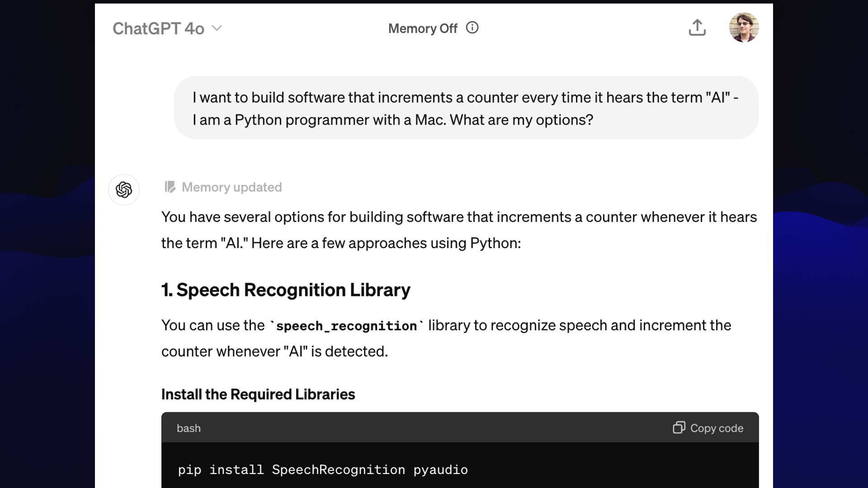Click the inline code 'speech_recognition'

pyautogui.click(x=346, y=326)
